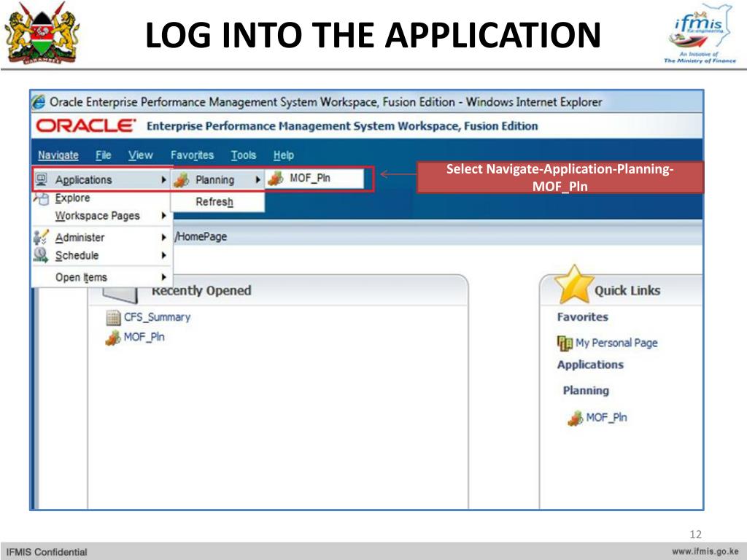Viewport: 747px width, 560px height.
Task: Click the www.ifmis.go.ke footer text
Action: [x=705, y=551]
